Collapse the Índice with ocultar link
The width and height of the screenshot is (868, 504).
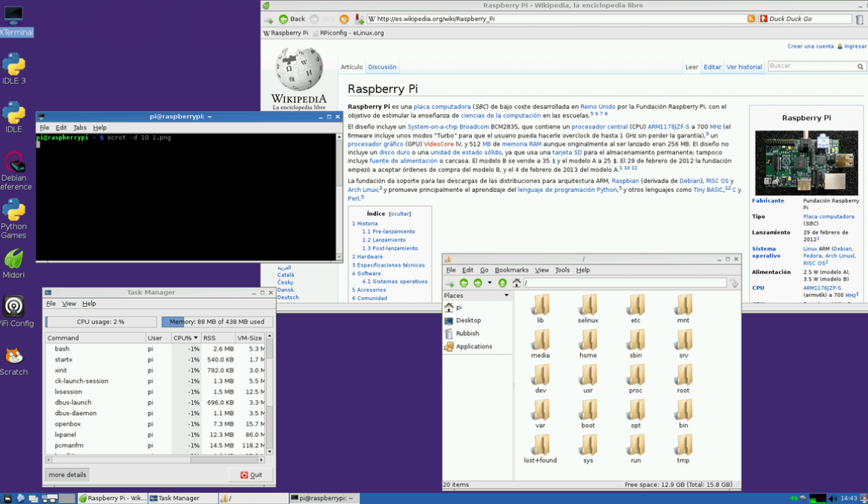tap(400, 213)
